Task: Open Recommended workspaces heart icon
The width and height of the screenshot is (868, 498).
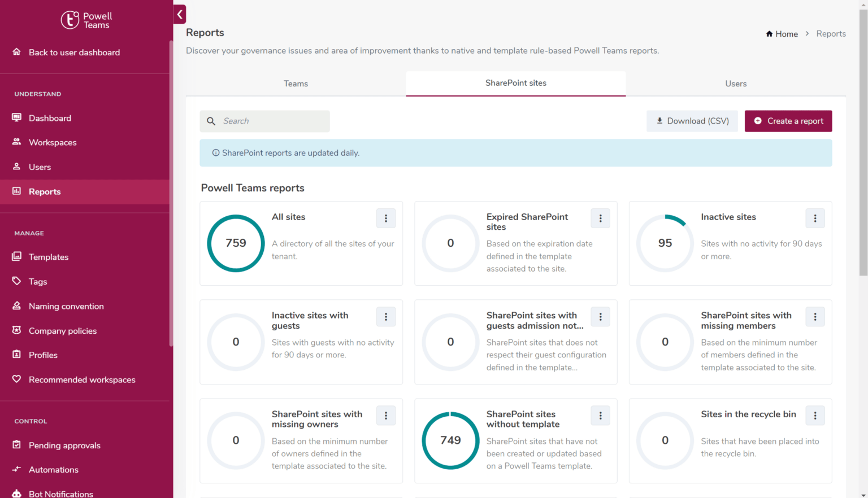Action: pos(16,379)
